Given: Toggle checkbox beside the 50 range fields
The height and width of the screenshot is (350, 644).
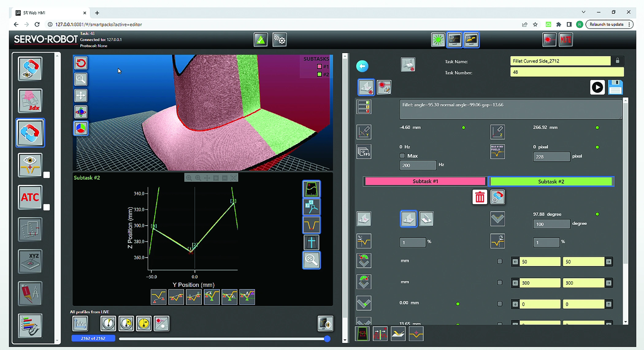Looking at the screenshot, I should (x=500, y=261).
